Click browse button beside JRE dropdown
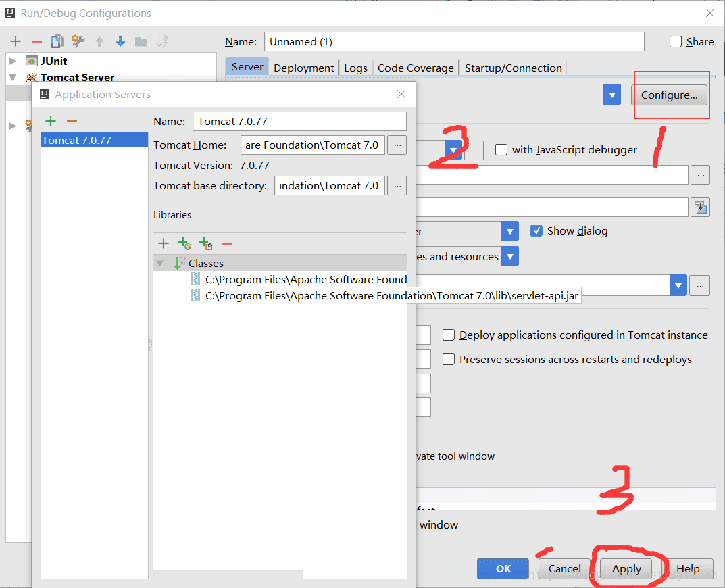This screenshot has width=725, height=588. [700, 285]
